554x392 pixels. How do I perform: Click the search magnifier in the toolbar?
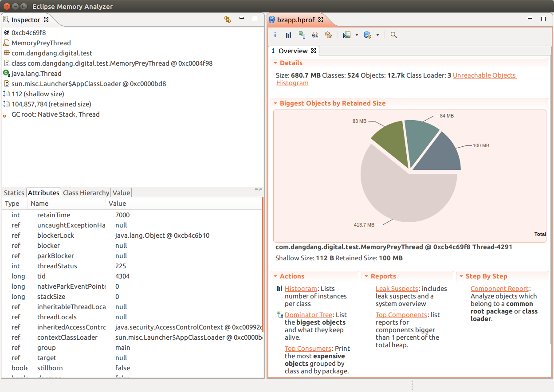[x=393, y=35]
